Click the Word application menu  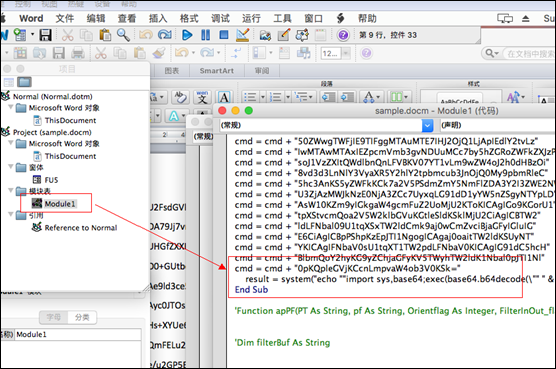[31, 18]
